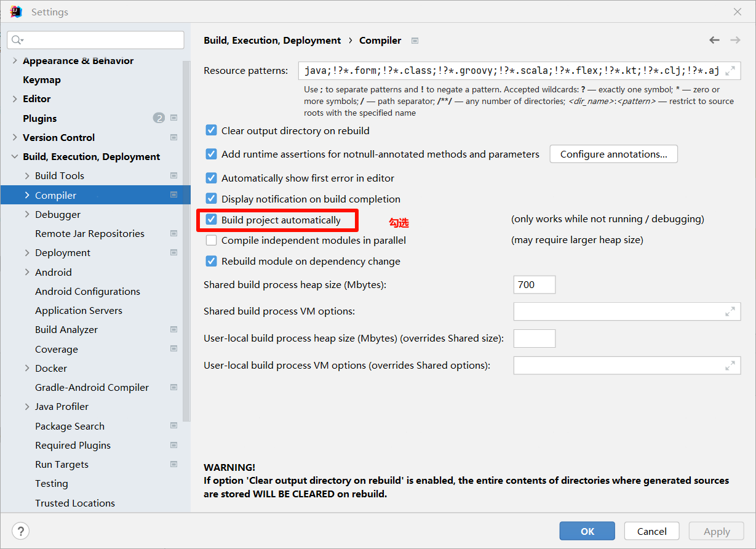
Task: Expand the Debugger node arrow
Action: pyautogui.click(x=27, y=214)
